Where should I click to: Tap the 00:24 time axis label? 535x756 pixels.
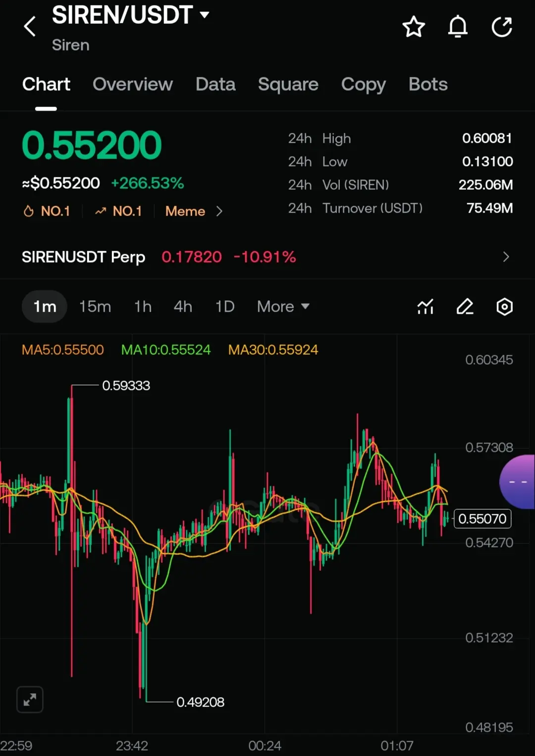coord(265,746)
